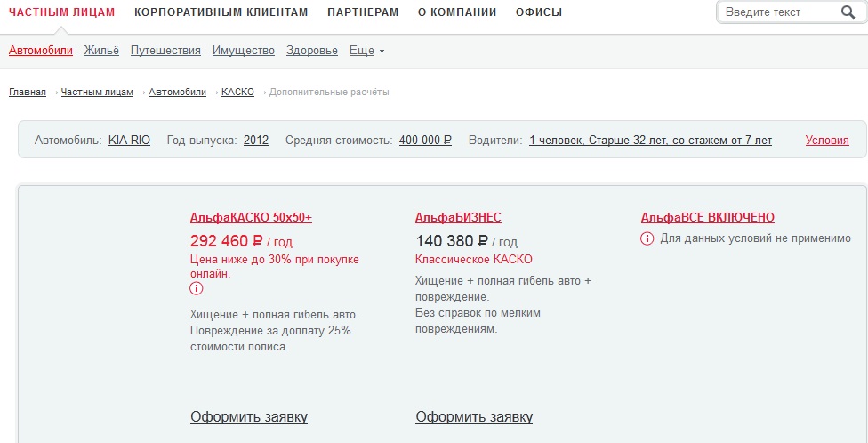Open АльфаБИЗНЕС product link
This screenshot has width=868, height=443.
pos(458,218)
